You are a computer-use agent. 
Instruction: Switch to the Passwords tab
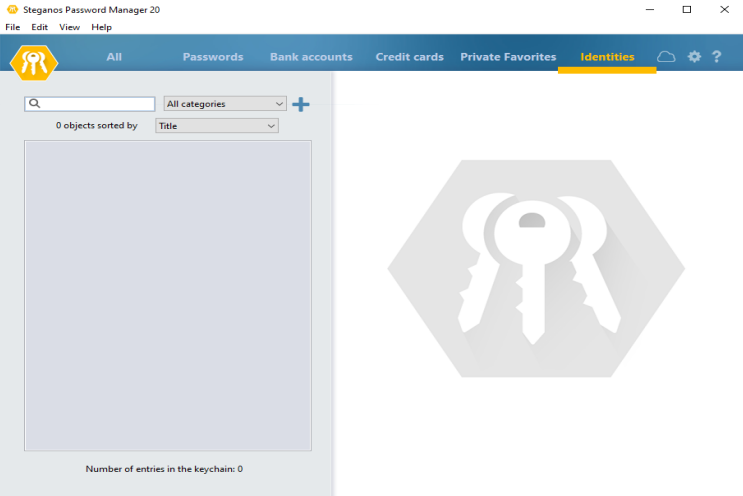click(213, 57)
